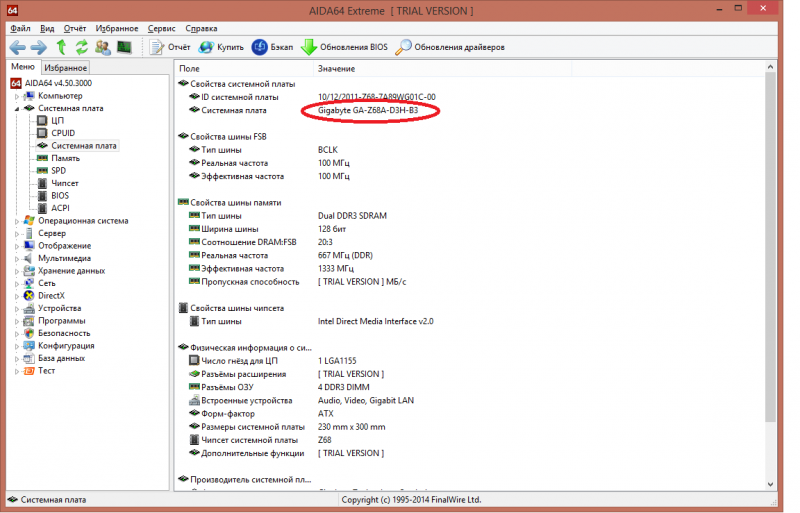Open the users manage-report toolbar icon

pos(103,47)
